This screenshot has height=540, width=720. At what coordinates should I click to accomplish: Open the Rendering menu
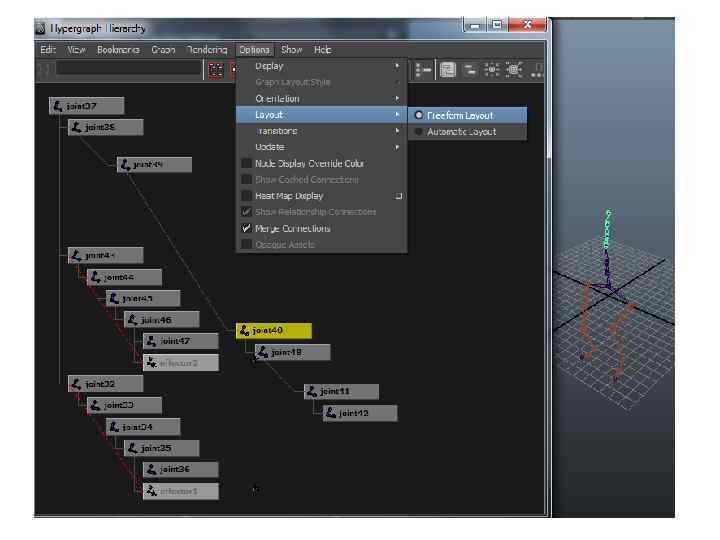click(207, 50)
